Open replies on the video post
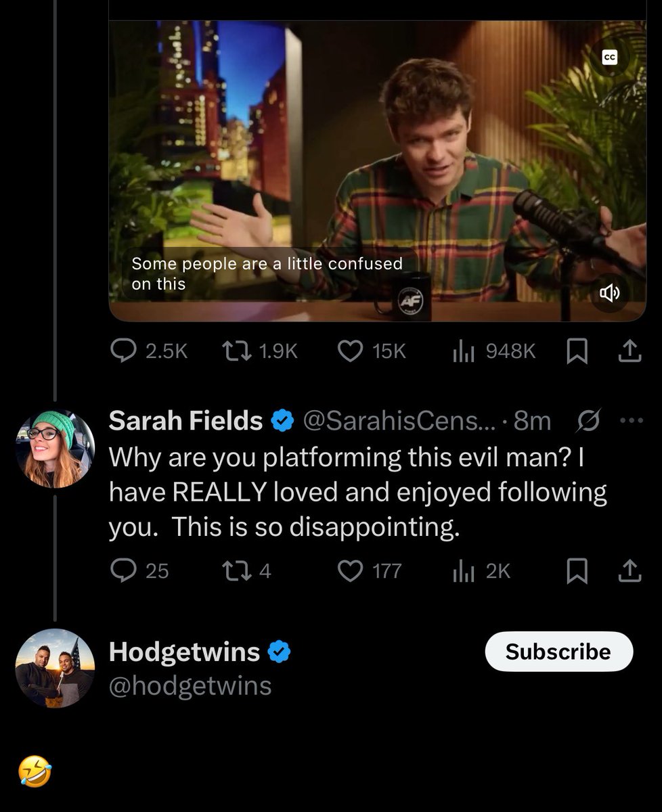 click(x=123, y=351)
